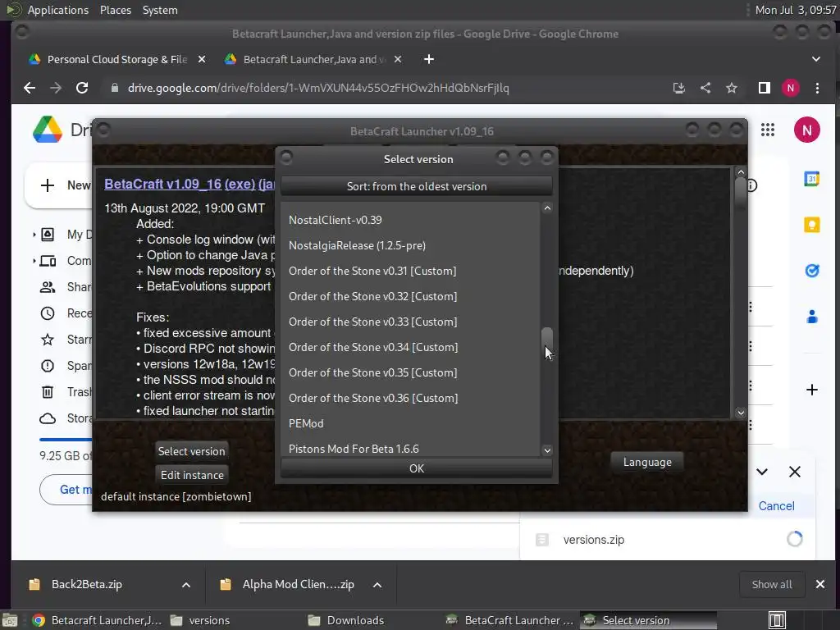Select Order of the Stone v0.33 [Custom]

tap(410, 322)
